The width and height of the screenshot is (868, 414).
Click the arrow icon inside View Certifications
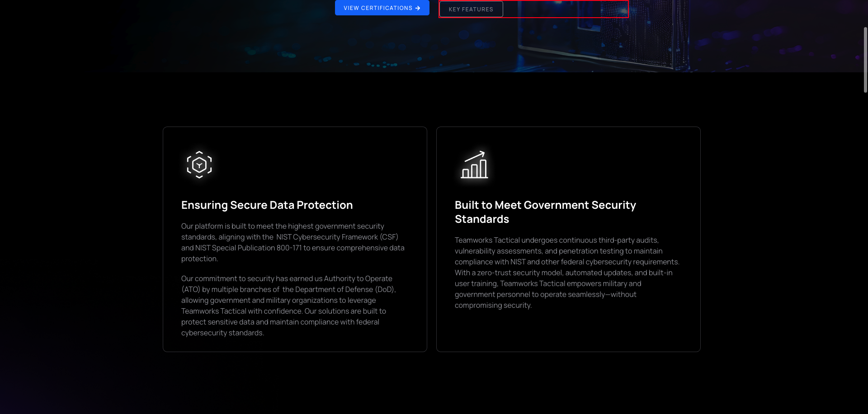click(x=418, y=8)
